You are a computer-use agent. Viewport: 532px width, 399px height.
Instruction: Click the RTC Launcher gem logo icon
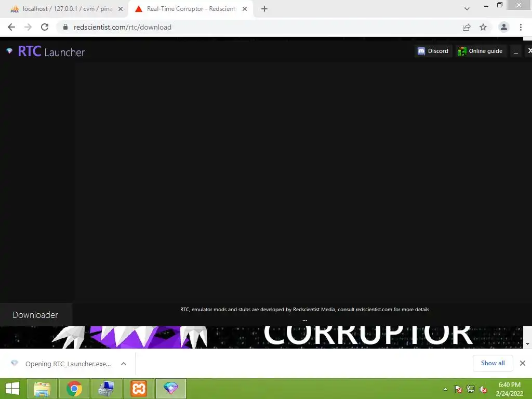(x=9, y=51)
